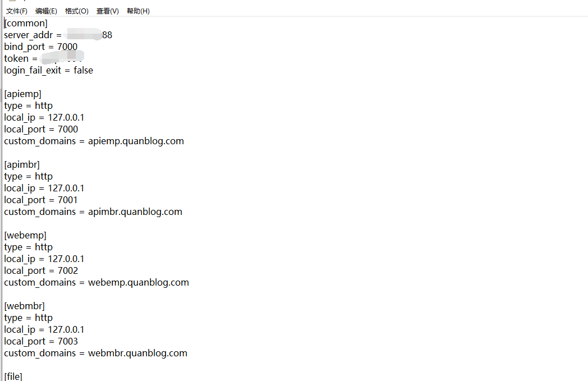Click apimbr.quanblog.com domain text
Screen dimensions: 588x381
(135, 212)
